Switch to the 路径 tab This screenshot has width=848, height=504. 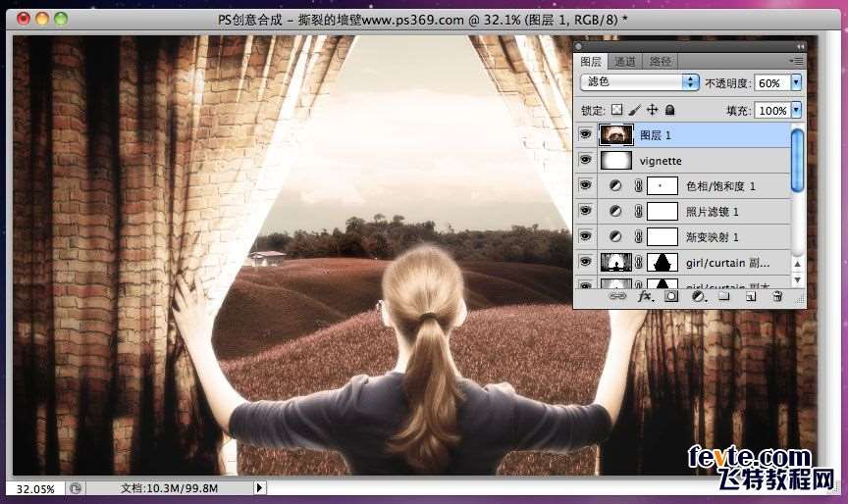[x=660, y=62]
